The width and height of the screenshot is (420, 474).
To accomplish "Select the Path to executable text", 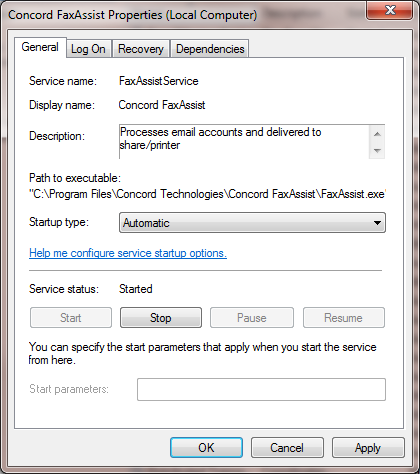I will (x=207, y=194).
